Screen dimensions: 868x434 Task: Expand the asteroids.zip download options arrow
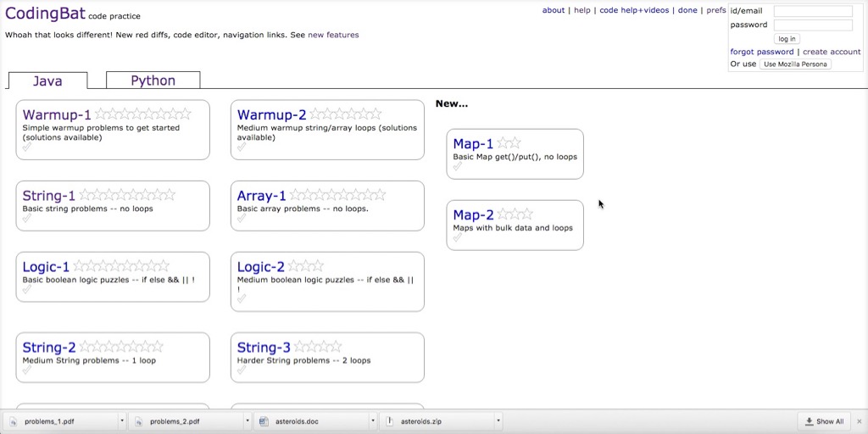498,421
